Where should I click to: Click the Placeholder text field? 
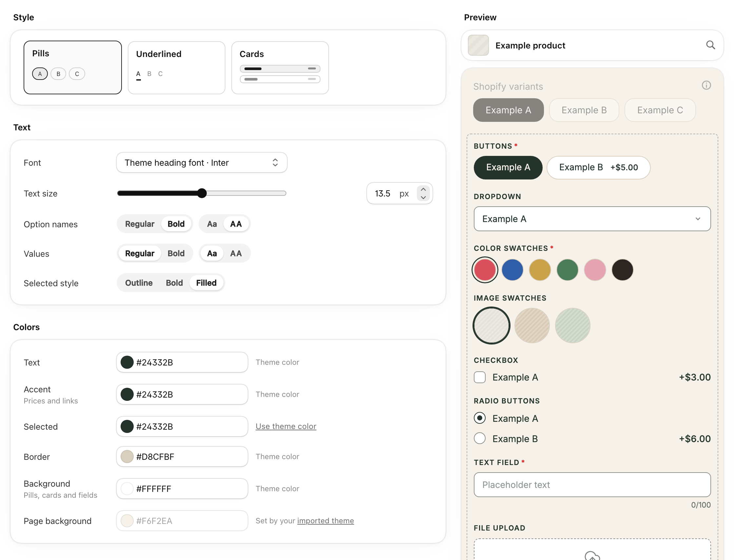[x=591, y=484]
